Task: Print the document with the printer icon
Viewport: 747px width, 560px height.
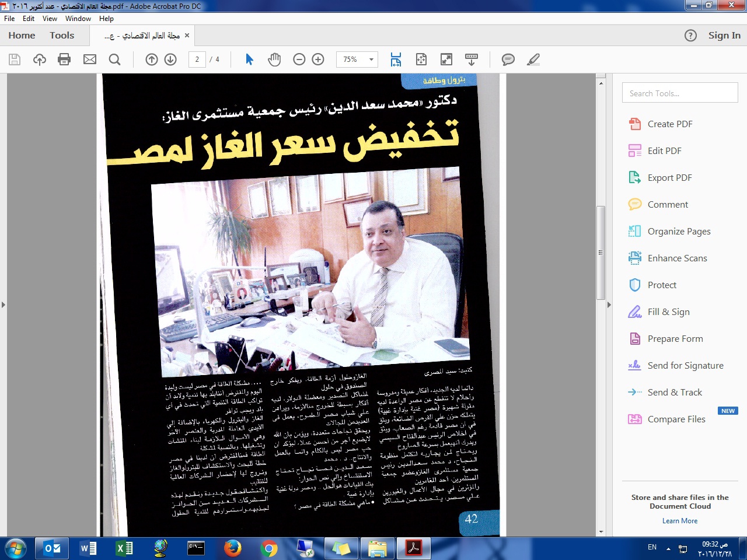Action: 64,60
